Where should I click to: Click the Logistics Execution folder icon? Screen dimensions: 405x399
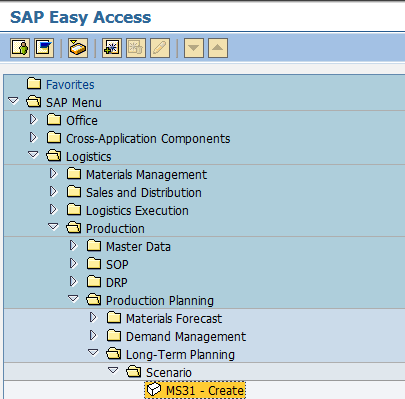(74, 210)
